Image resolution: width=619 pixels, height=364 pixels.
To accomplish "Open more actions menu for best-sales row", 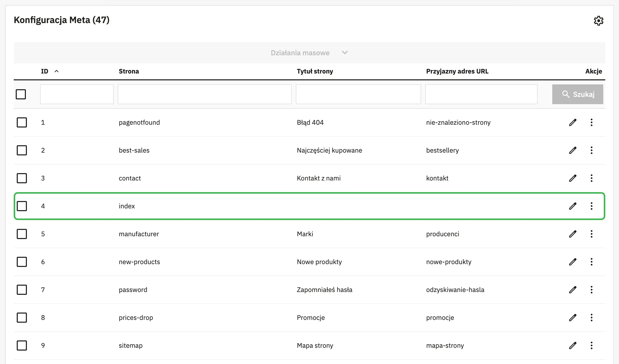I will point(592,150).
